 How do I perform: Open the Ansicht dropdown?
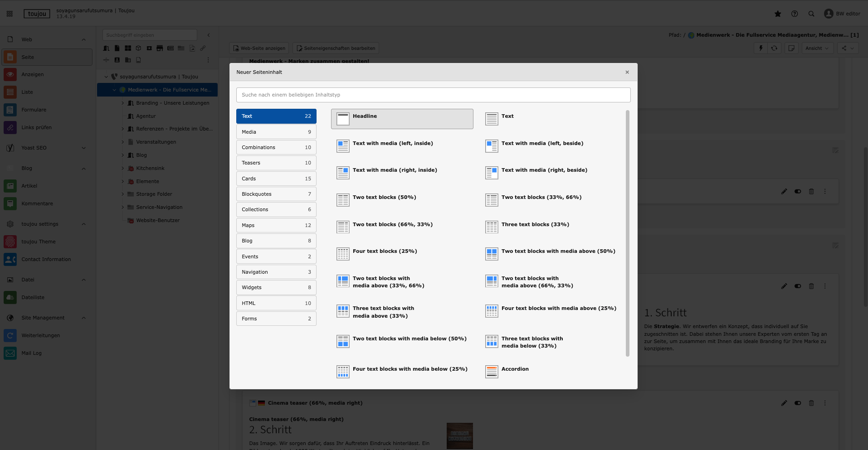pos(817,48)
